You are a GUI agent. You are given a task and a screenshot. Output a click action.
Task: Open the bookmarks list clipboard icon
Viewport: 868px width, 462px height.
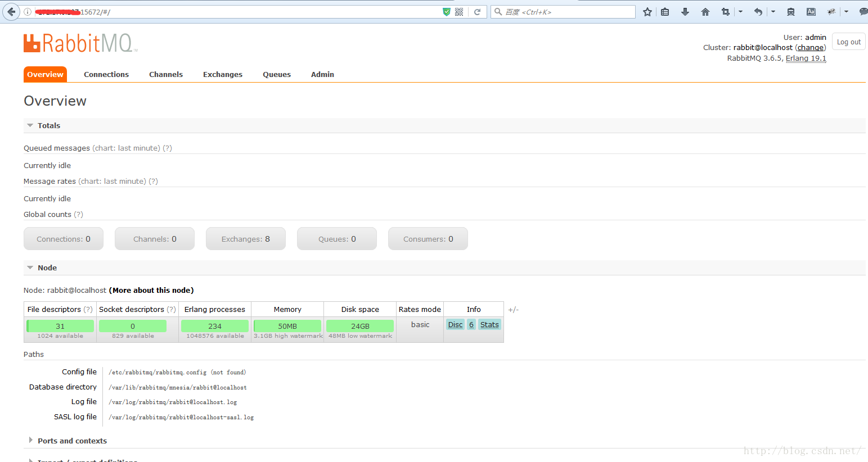[665, 12]
